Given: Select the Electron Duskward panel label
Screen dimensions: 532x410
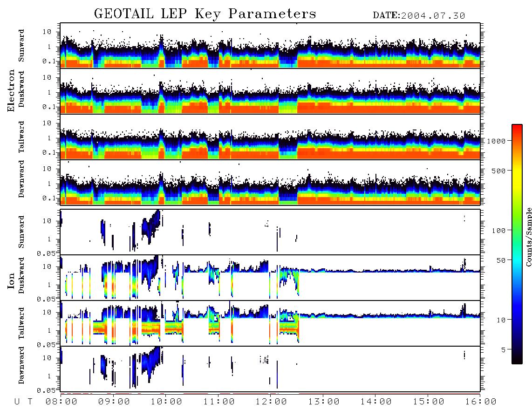Looking at the screenshot, I should click(21, 89).
